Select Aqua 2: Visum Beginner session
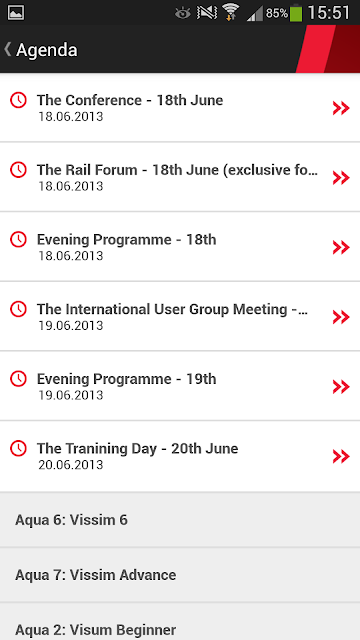Screen dimensions: 360x640 pyautogui.click(x=180, y=622)
